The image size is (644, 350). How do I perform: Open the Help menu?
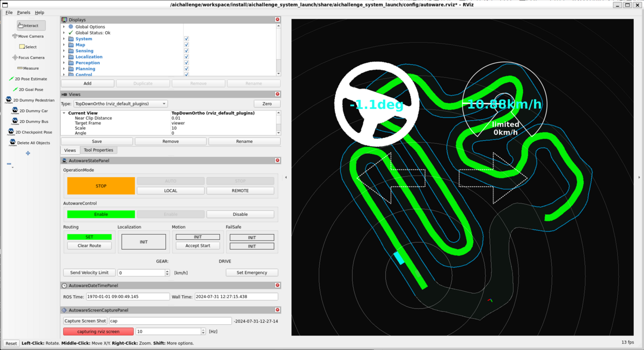click(40, 12)
